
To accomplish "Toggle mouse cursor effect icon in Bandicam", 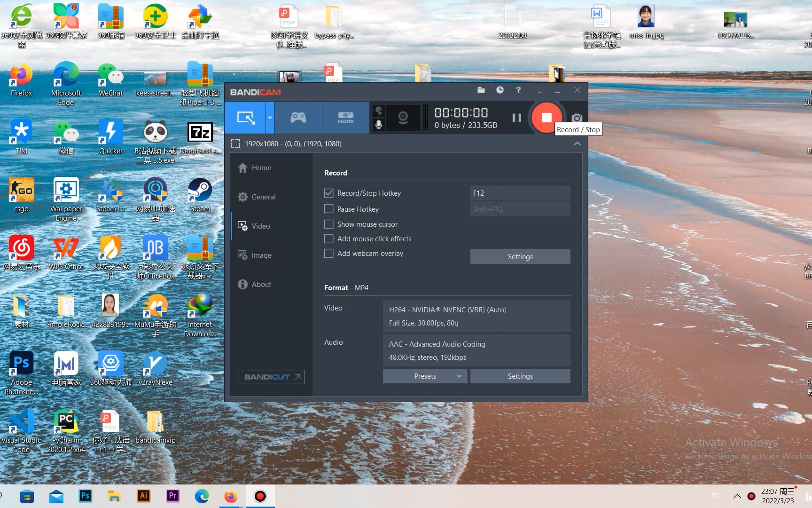I will click(379, 111).
